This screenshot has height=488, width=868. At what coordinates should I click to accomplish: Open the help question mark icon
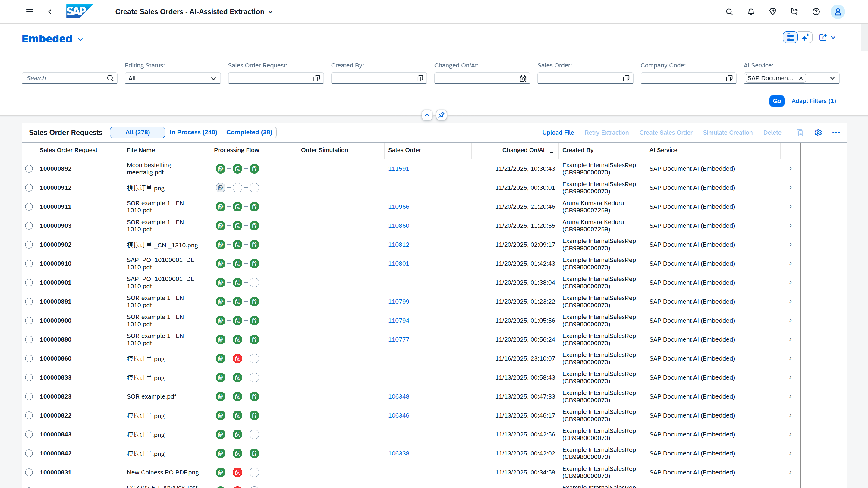[x=816, y=12]
